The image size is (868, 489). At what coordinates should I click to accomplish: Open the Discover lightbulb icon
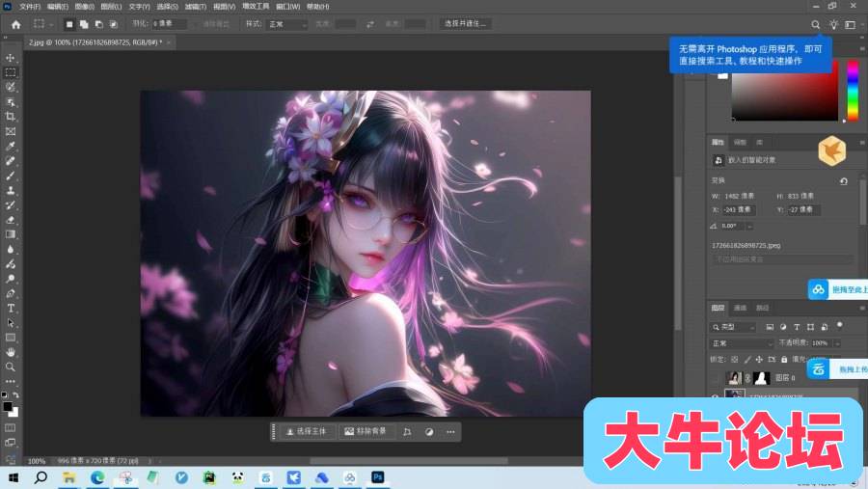tap(833, 24)
